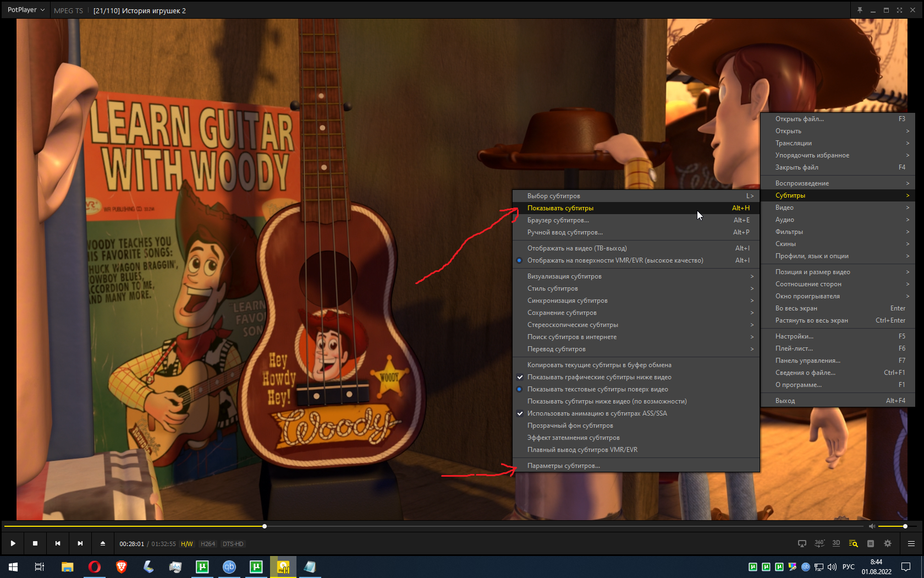Open Opera browser from taskbar

(x=95, y=567)
